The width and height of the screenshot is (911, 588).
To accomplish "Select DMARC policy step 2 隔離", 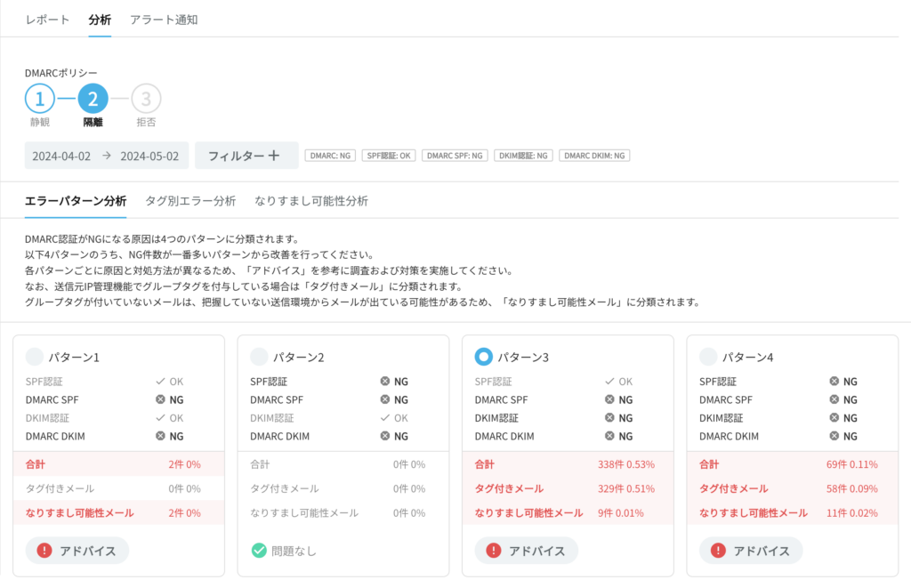I will click(93, 99).
